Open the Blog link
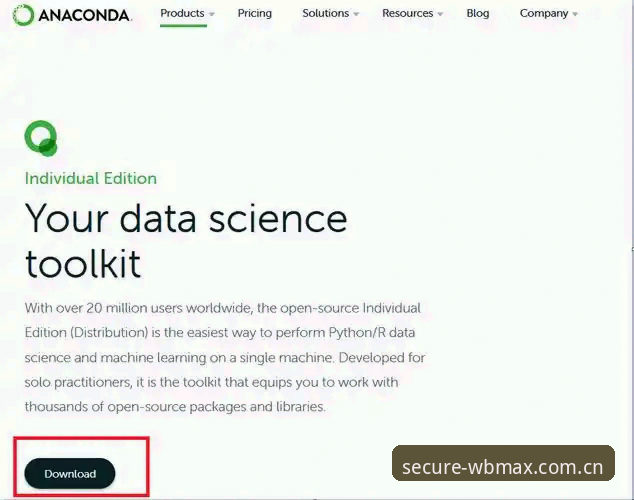This screenshot has height=500, width=634. 478,13
